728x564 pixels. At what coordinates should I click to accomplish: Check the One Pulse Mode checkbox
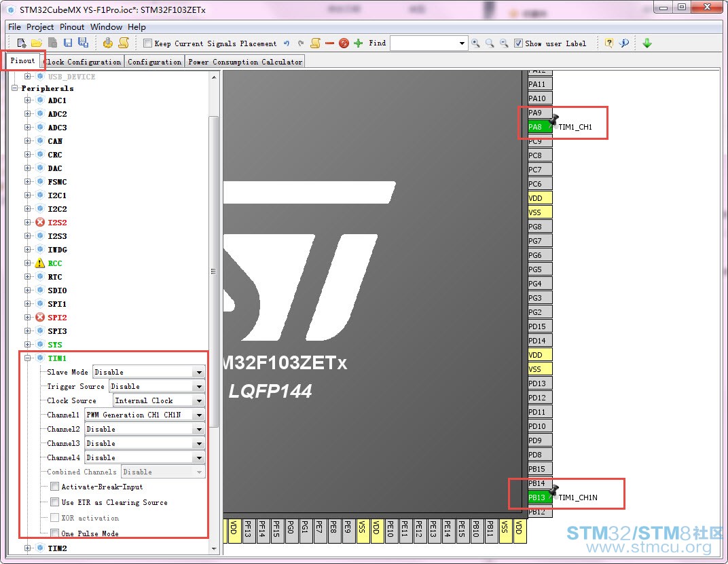pos(55,533)
